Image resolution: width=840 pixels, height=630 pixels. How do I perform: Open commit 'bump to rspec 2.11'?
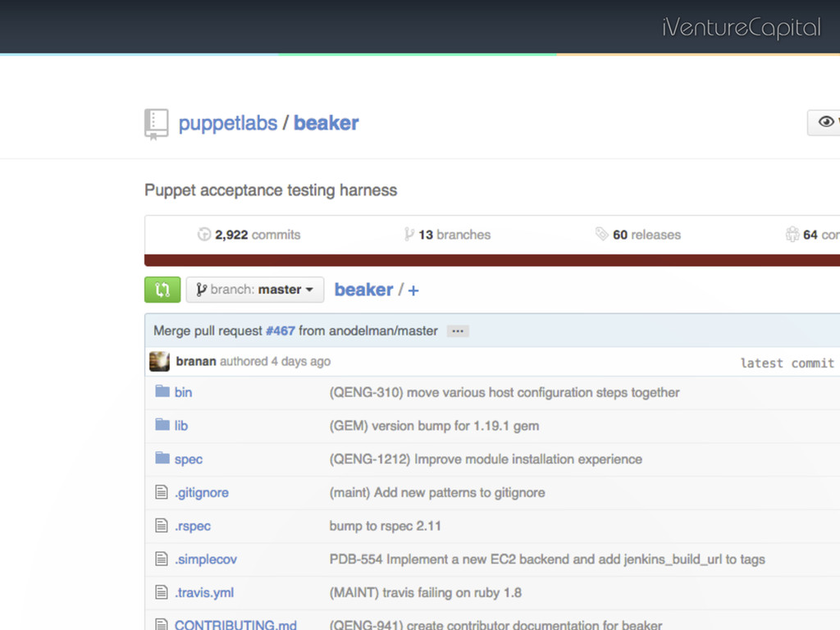386,526
